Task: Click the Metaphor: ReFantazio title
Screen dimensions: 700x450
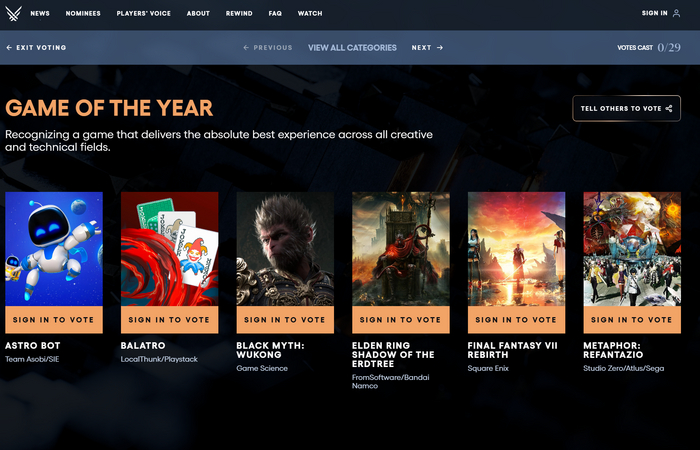Action: click(613, 350)
